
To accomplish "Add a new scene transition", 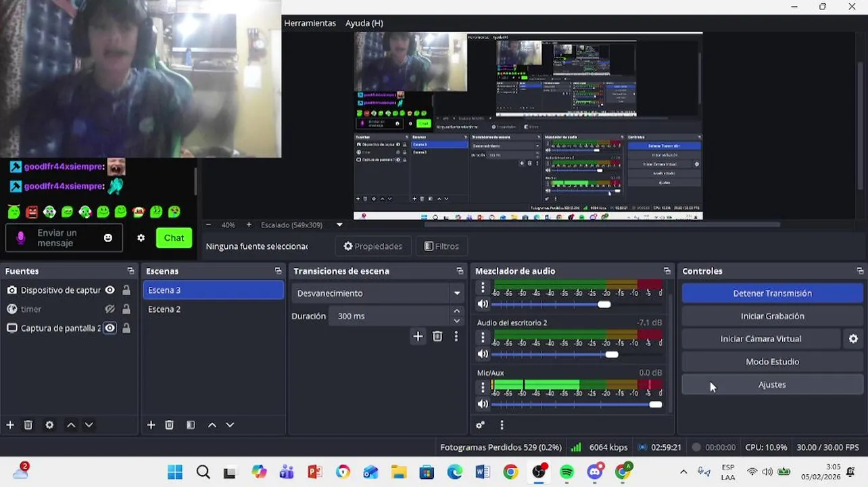I will tap(418, 336).
